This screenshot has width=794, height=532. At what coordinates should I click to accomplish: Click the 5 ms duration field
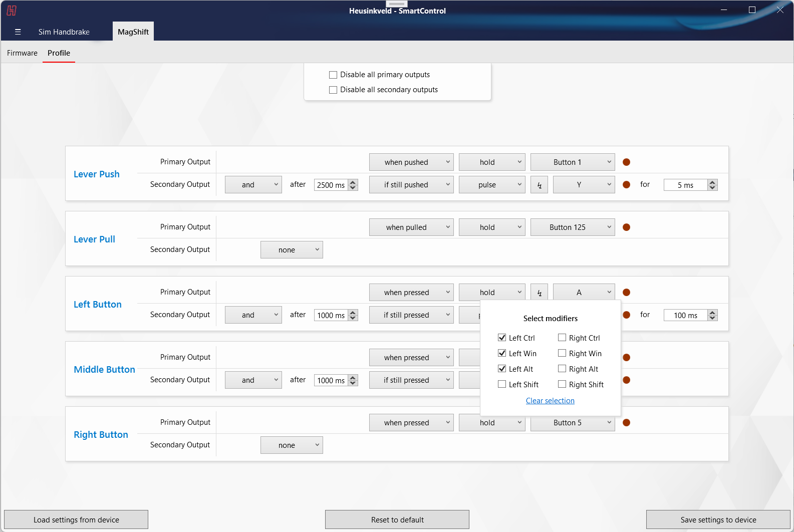(686, 185)
